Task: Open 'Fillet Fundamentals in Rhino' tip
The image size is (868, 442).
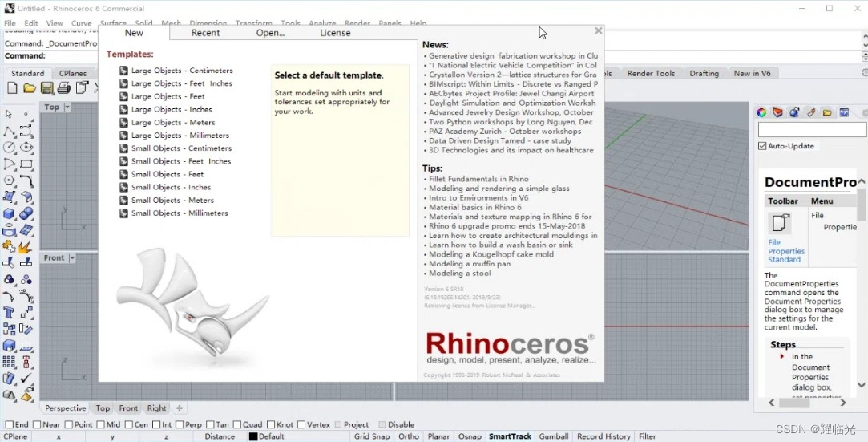Action: tap(478, 179)
